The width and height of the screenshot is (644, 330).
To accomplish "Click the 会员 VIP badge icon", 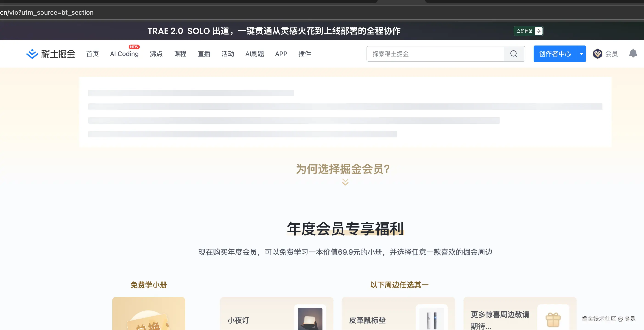I will pos(598,54).
